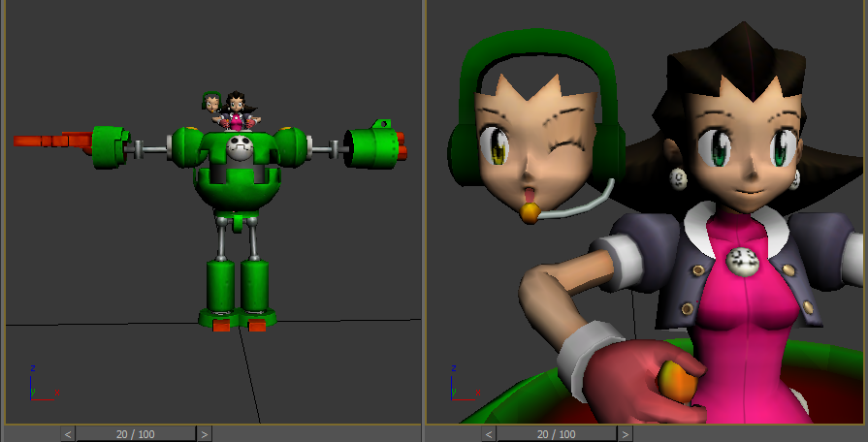Click previous frame arrow in right viewport

[x=489, y=434]
